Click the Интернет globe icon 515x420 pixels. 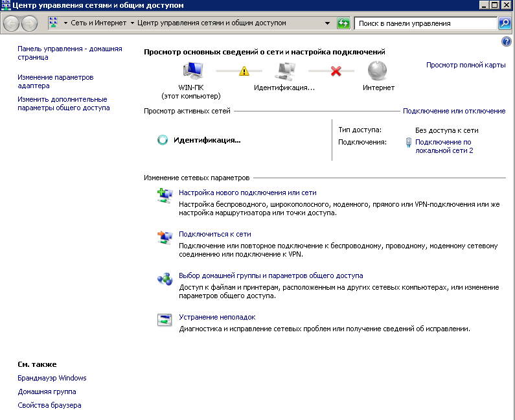point(378,71)
